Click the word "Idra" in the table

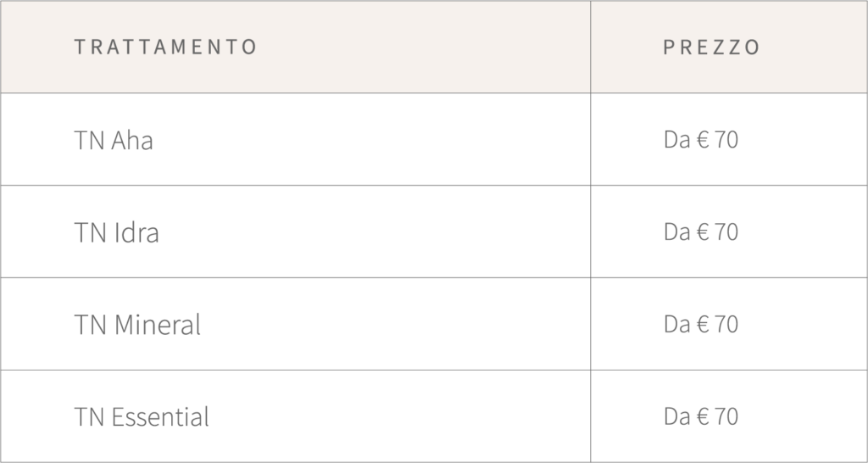[x=136, y=232]
